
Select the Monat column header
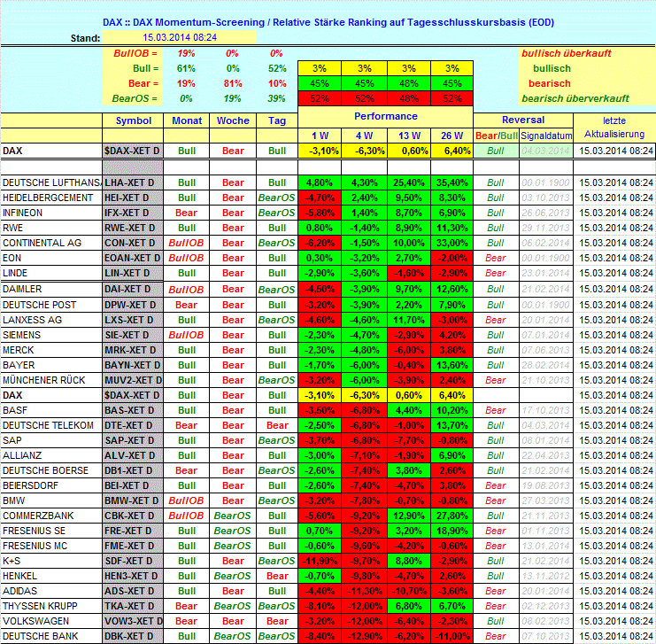click(x=187, y=120)
